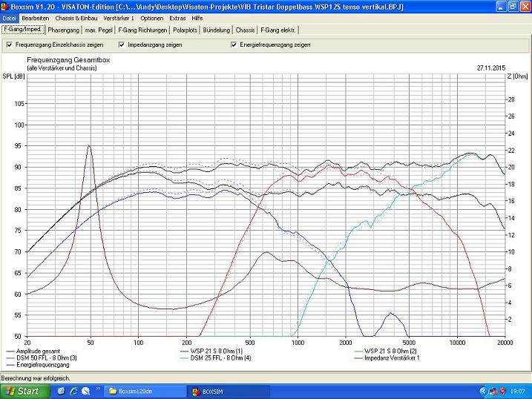Switch to the Phasengang tab
Viewport: 532px width, 399px height.
[64, 30]
